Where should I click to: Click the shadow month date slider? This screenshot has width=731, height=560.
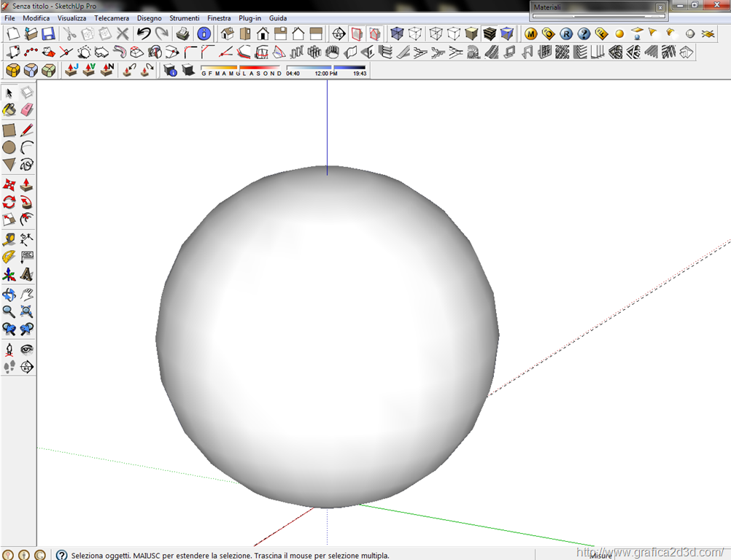241,68
